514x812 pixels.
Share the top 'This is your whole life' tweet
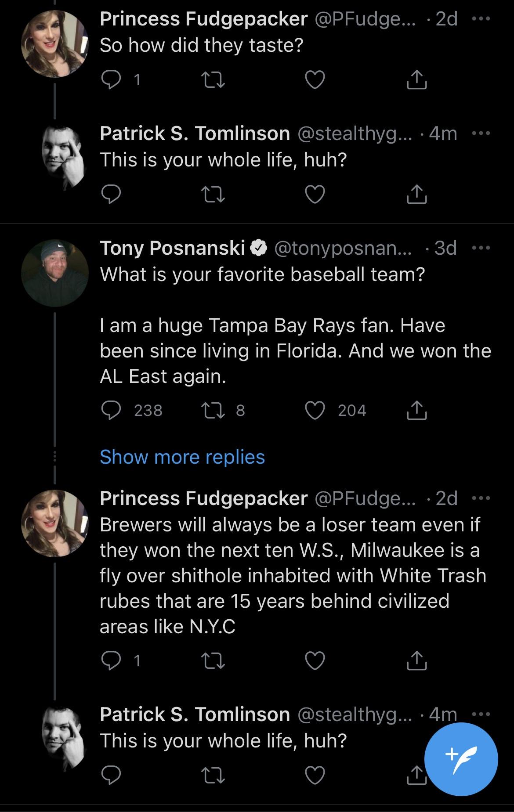pos(416,194)
